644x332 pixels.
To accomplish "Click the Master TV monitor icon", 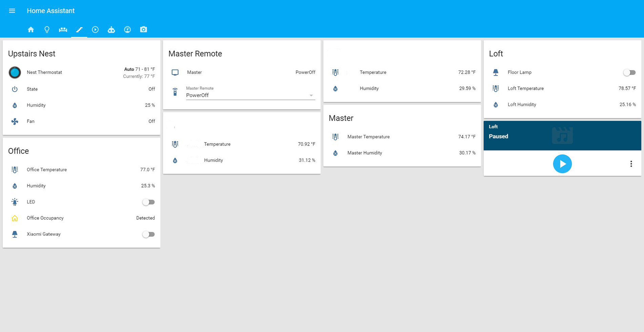I will [175, 72].
